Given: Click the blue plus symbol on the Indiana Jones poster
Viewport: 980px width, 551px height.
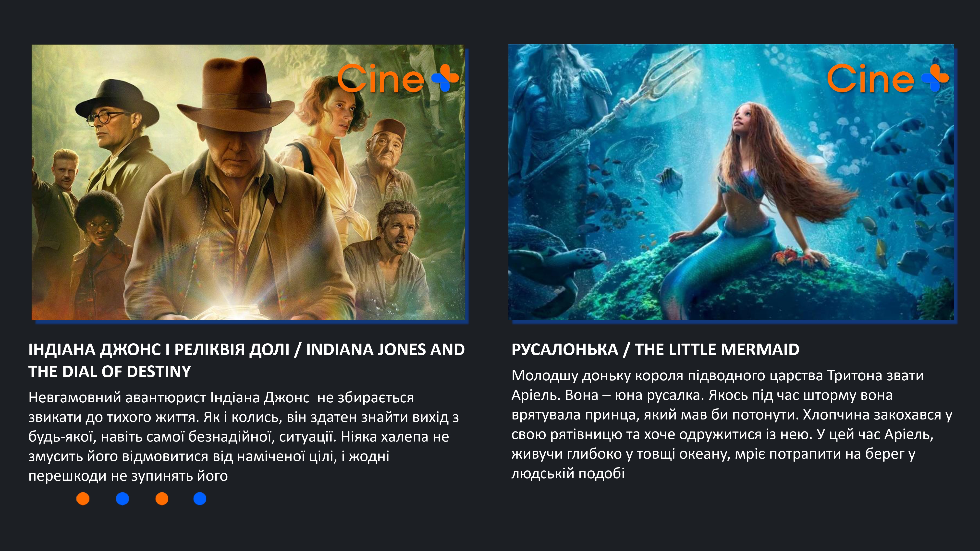Looking at the screenshot, I should pos(445,78).
